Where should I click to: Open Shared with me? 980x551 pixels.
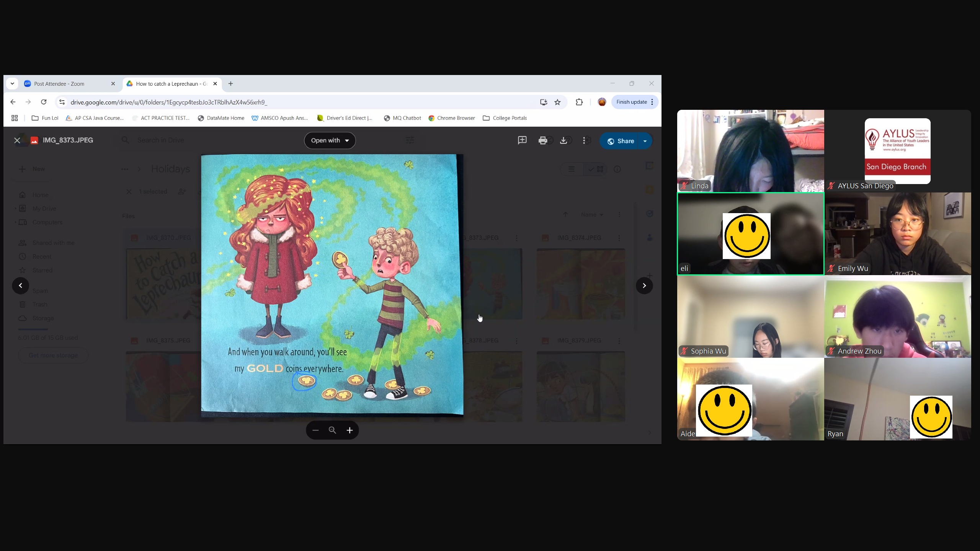[x=47, y=243]
